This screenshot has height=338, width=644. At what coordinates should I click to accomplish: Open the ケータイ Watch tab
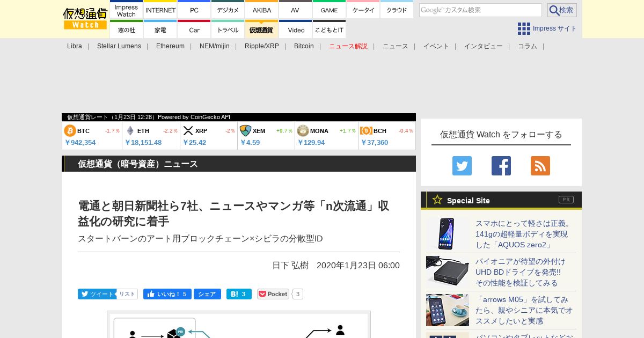tap(363, 10)
